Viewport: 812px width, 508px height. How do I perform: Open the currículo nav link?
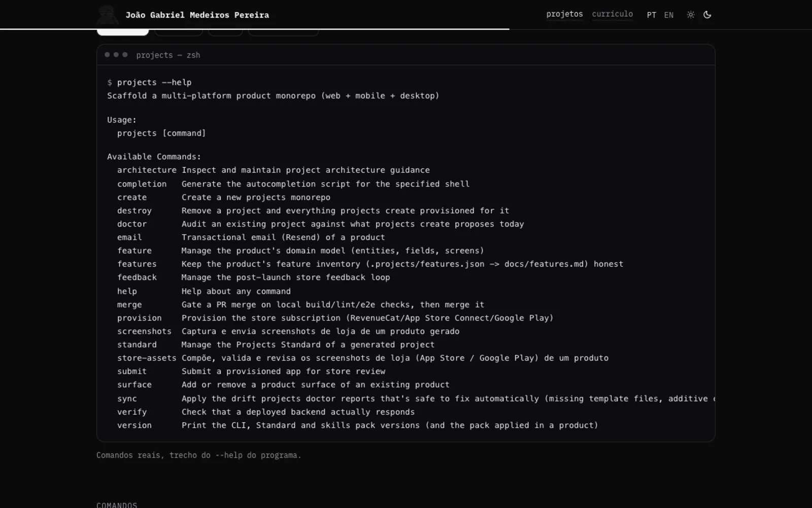pyautogui.click(x=612, y=14)
